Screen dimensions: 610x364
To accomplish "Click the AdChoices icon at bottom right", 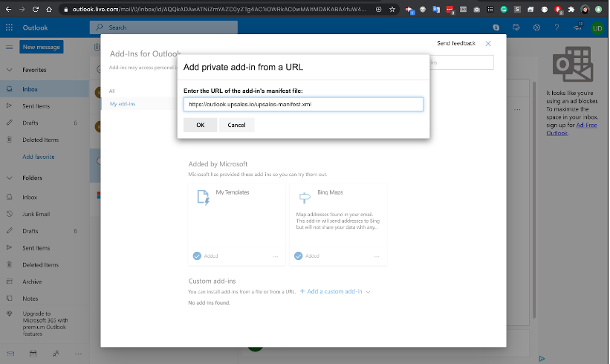I will 542,359.
